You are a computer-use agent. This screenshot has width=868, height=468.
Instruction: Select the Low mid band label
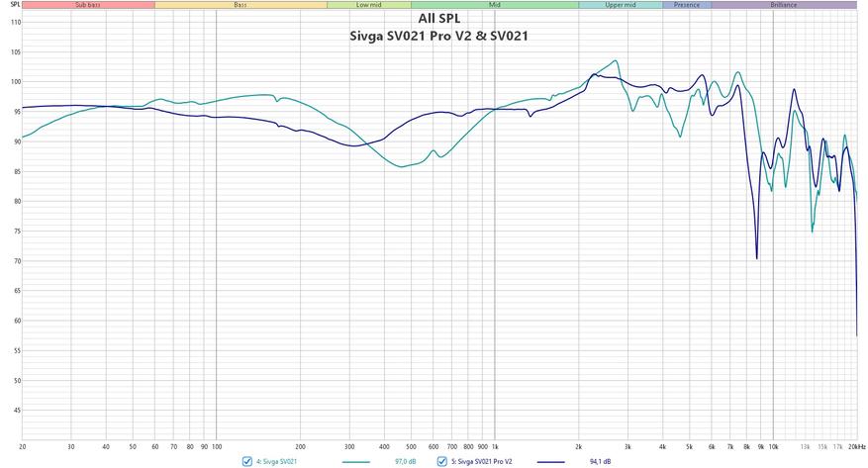(x=369, y=5)
